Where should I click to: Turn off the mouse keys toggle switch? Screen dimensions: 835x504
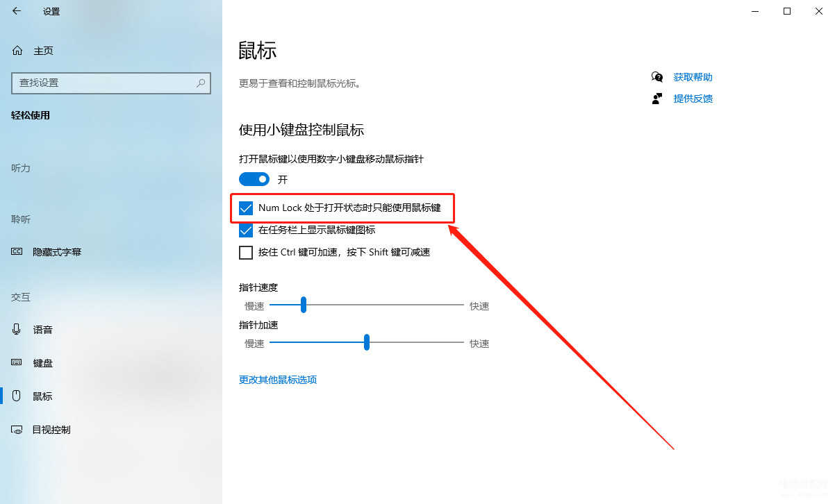point(254,179)
